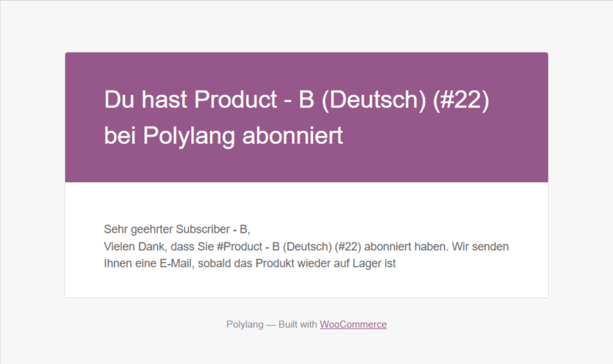Screen dimensions: 613x364
Task: Click the "Built with" footer text
Action: (297, 325)
